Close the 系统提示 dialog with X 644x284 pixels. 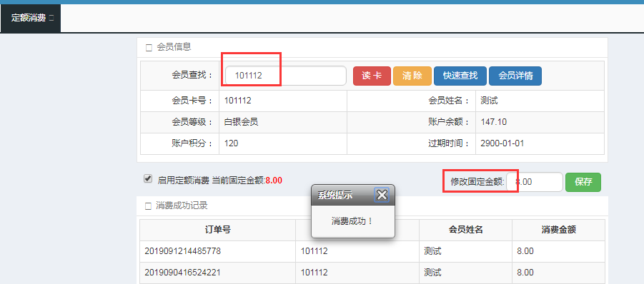(x=382, y=195)
